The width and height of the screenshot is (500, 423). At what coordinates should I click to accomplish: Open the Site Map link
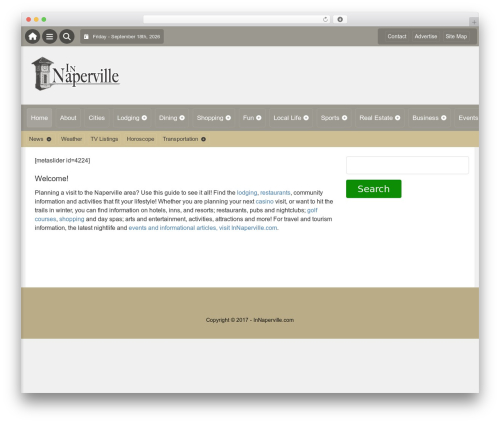(x=456, y=36)
